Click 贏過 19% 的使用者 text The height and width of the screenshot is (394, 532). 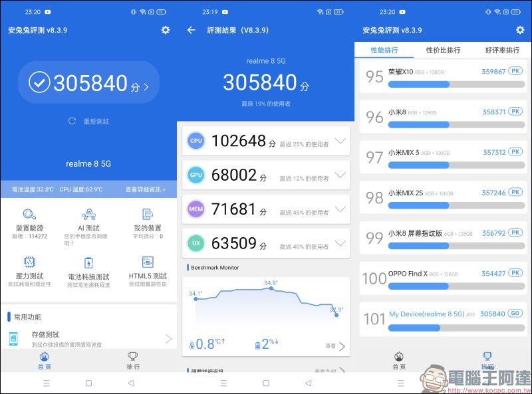pos(265,104)
